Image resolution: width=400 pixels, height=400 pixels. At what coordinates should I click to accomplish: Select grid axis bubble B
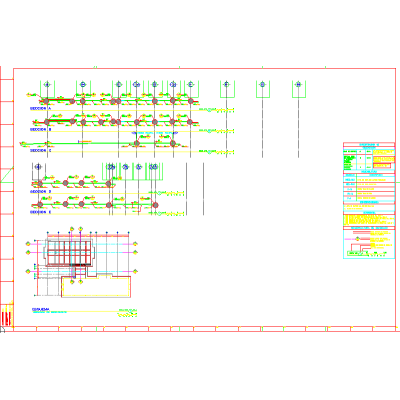(x=83, y=85)
